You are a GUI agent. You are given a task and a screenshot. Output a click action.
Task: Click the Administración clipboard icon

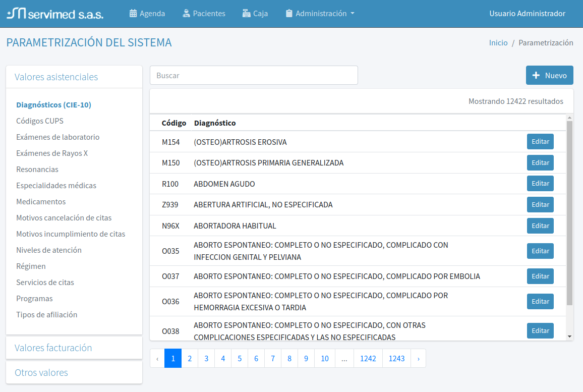click(x=289, y=14)
